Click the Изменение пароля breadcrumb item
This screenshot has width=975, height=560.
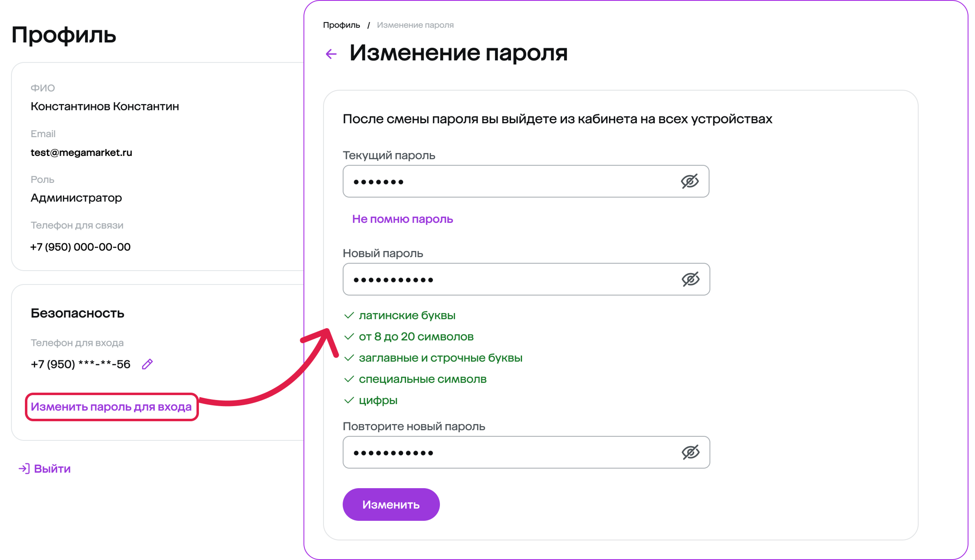415,25
